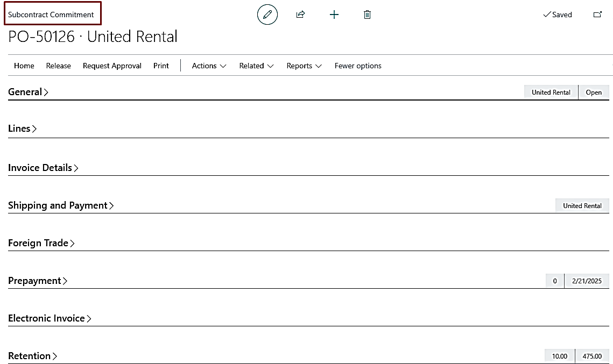Delete the record with trash icon
613x364 pixels.
(367, 15)
